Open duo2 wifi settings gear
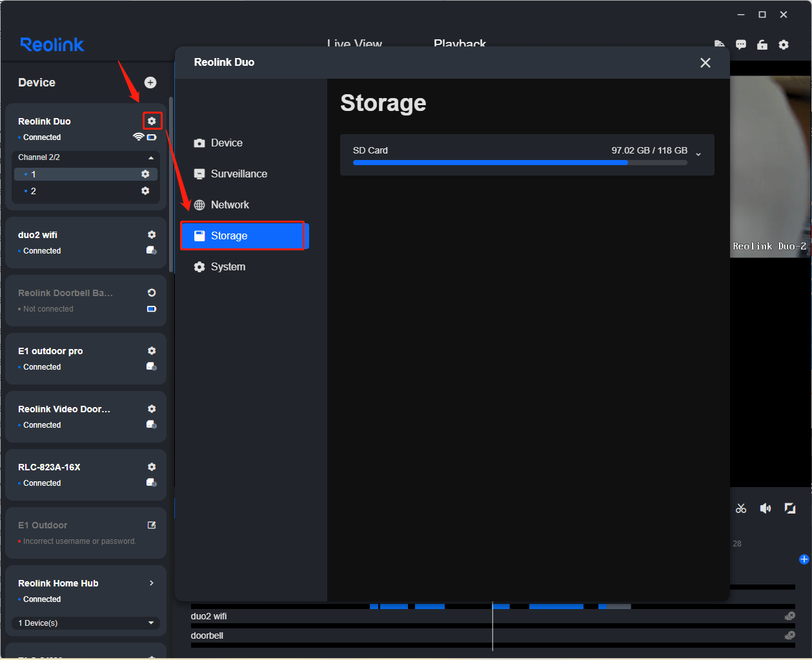Image resolution: width=812 pixels, height=660 pixels. pos(152,235)
